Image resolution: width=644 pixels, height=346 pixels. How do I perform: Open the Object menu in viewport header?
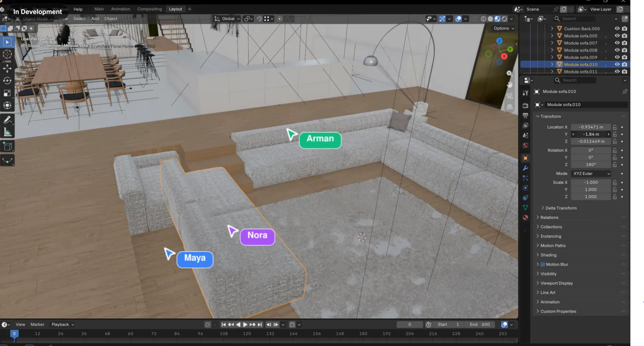(111, 19)
